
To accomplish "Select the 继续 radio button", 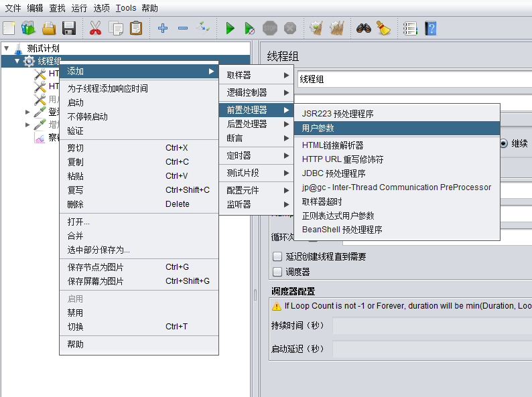I will 503,143.
